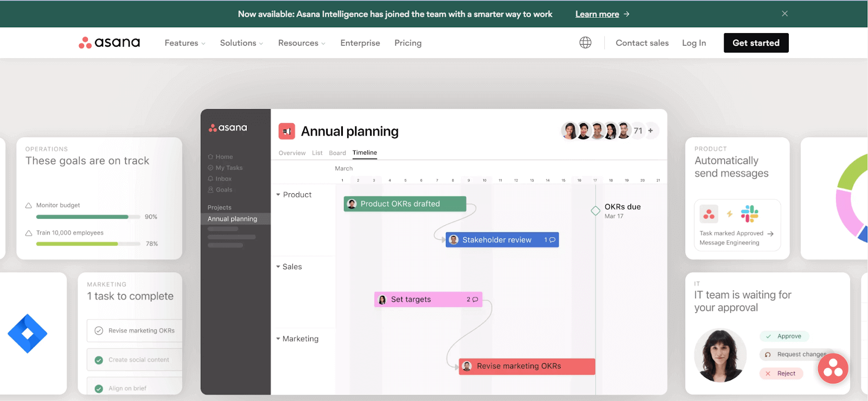Click the Learn more link
The height and width of the screenshot is (401, 868).
[602, 14]
